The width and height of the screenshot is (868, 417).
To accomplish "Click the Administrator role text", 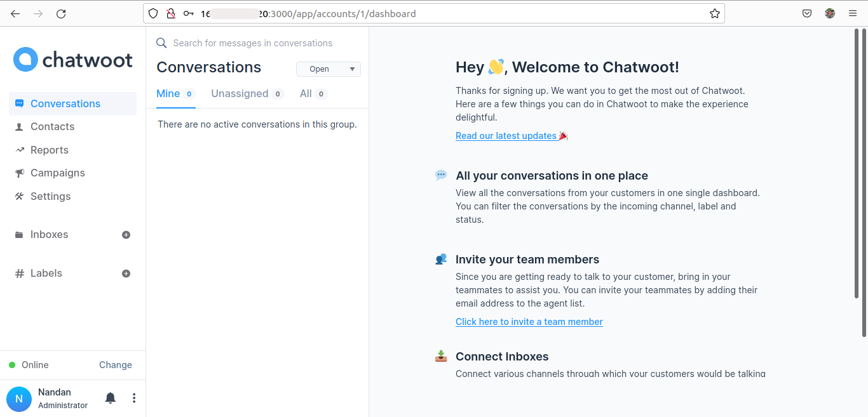I will tap(63, 406).
